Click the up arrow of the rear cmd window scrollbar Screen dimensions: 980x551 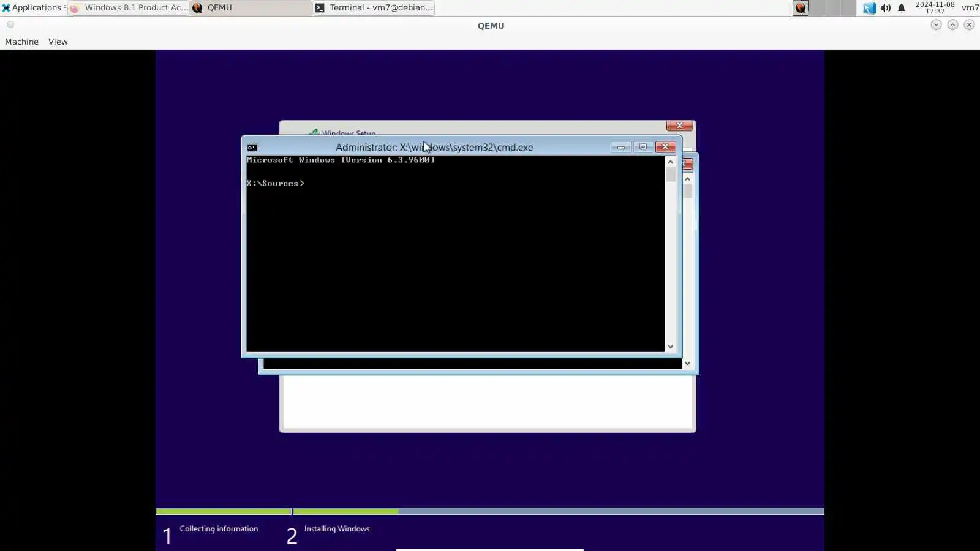tap(688, 179)
